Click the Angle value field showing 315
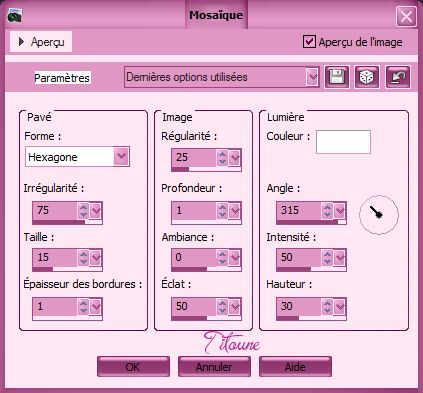The width and height of the screenshot is (423, 393). click(299, 211)
